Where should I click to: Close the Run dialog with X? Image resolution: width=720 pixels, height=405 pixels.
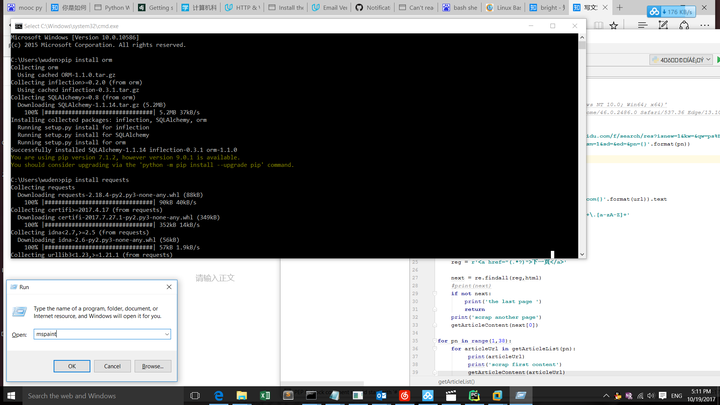[169, 287]
